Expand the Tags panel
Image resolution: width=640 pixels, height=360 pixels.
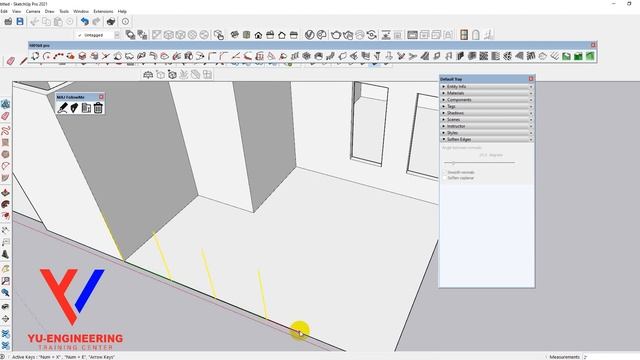(444, 106)
